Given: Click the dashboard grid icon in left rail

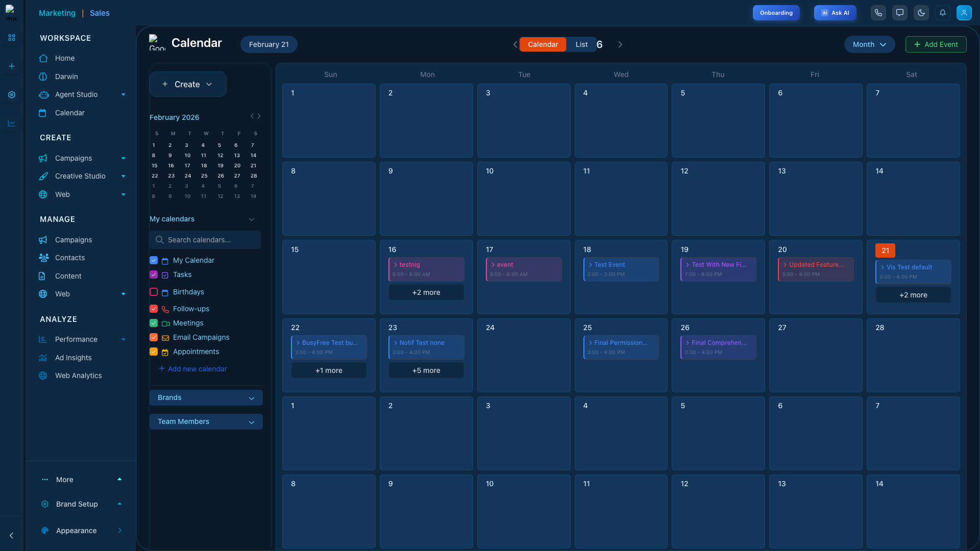Looking at the screenshot, I should click(12, 38).
